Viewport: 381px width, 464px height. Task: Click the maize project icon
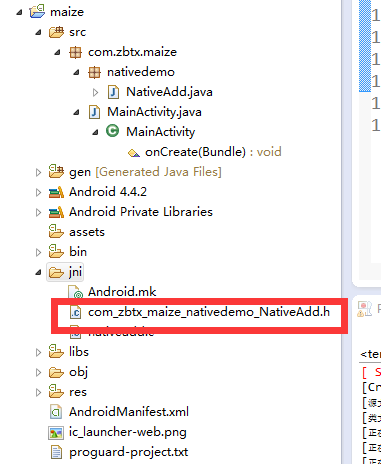tap(37, 11)
